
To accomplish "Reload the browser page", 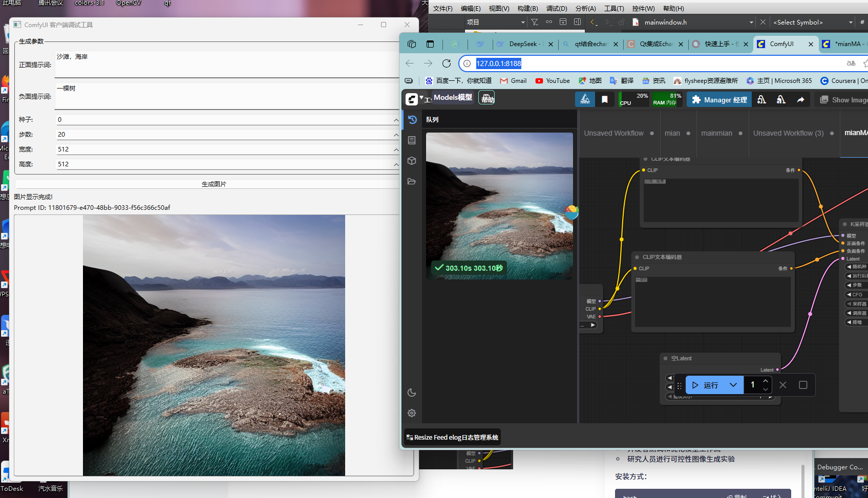I will [447, 63].
